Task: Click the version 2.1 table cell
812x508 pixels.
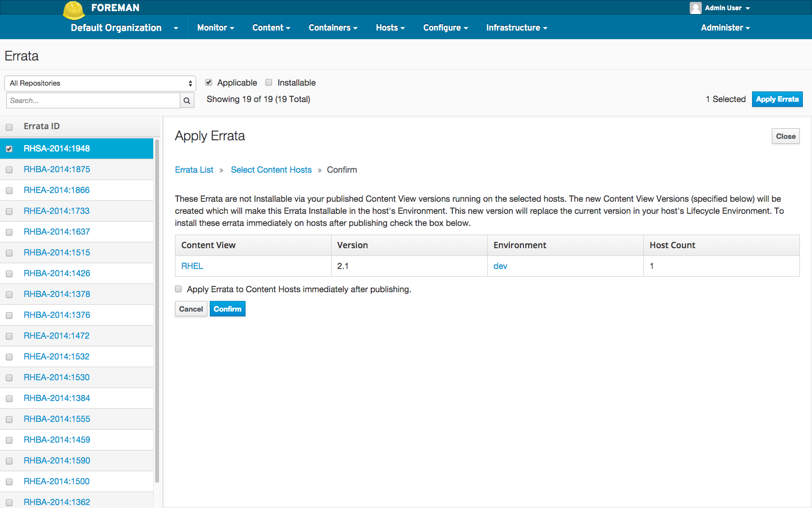Action: [409, 266]
